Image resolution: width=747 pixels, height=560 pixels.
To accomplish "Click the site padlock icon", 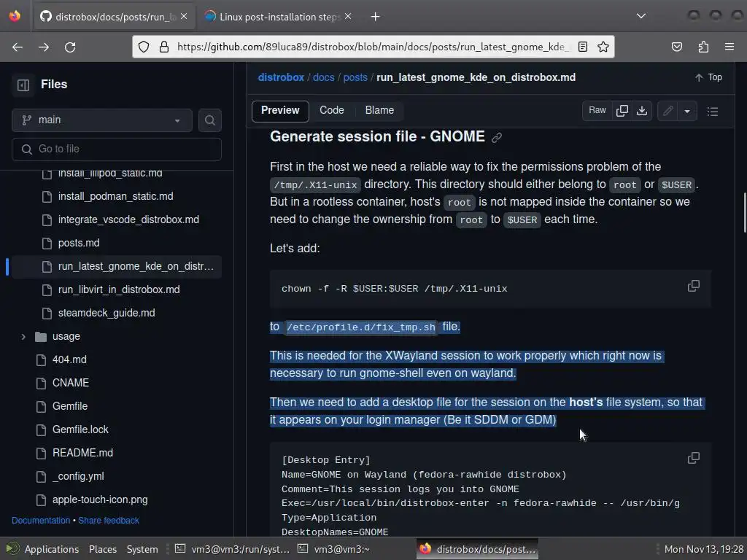I will 164,47.
